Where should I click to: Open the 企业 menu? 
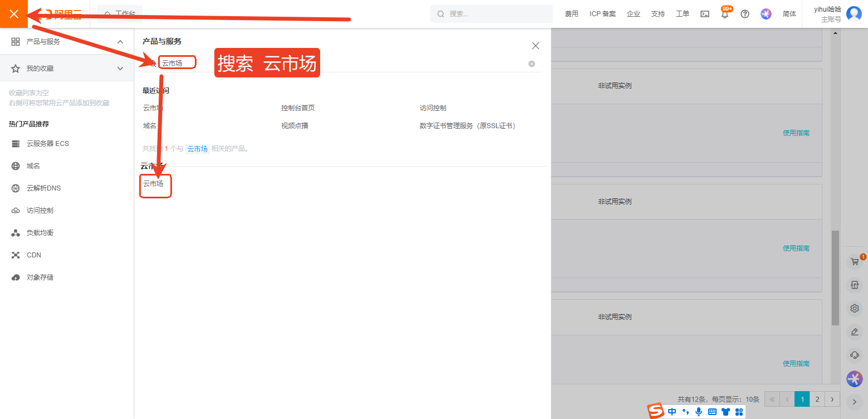pos(634,14)
